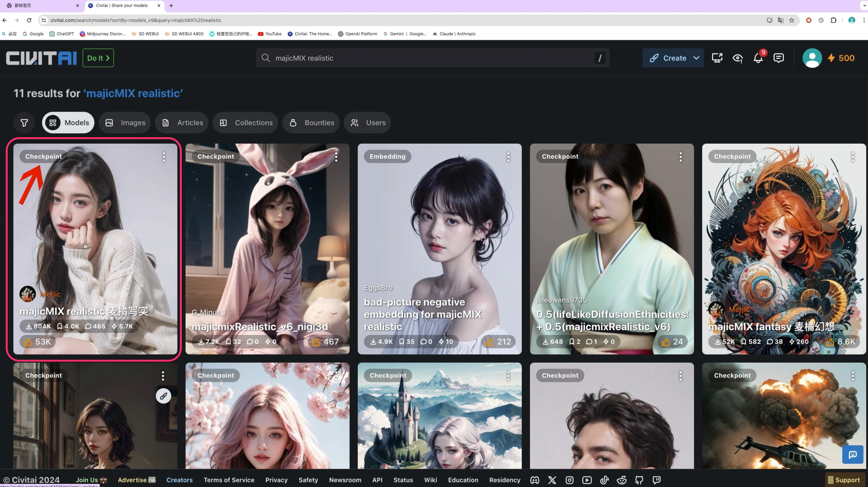Open the Reddit footer icon
868x487 pixels.
(x=622, y=480)
